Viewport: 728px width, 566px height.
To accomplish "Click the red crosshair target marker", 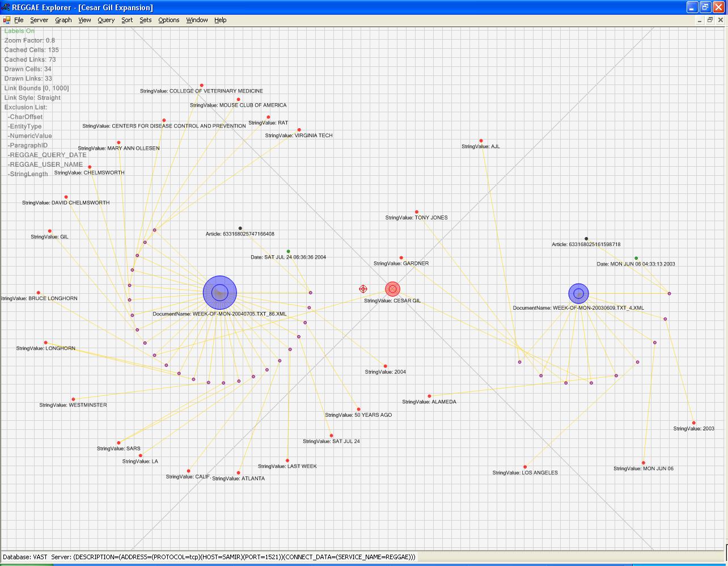I will [363, 289].
